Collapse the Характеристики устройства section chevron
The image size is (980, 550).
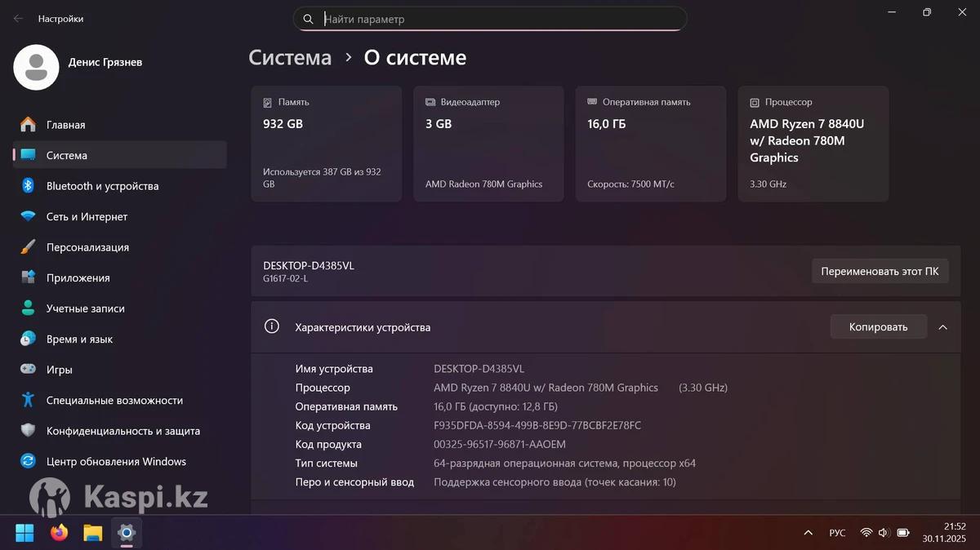pos(942,327)
